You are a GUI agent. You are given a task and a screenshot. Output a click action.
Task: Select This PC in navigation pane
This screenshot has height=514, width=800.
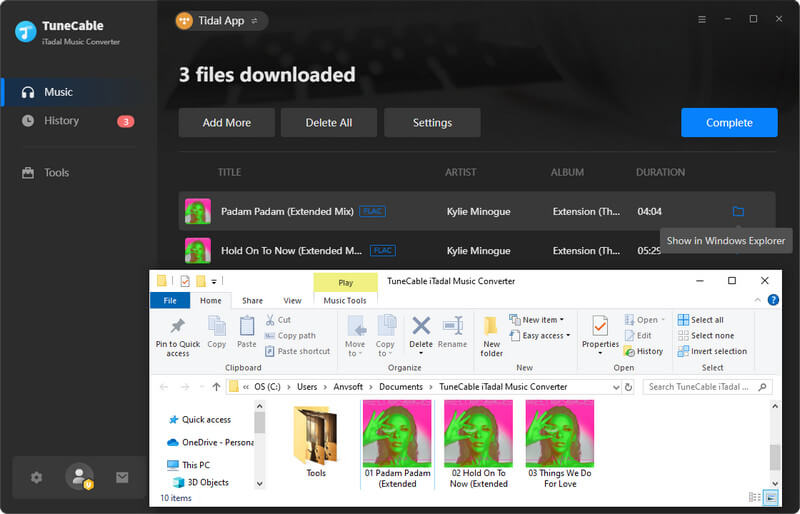188,465
